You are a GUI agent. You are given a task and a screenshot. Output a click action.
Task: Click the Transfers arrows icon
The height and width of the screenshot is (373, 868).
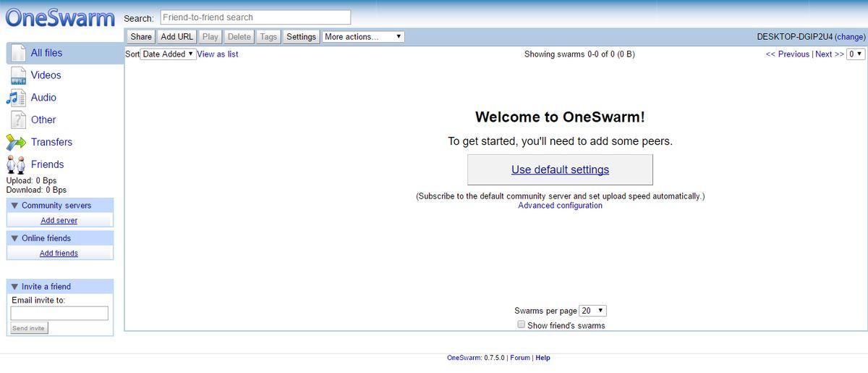coord(16,142)
